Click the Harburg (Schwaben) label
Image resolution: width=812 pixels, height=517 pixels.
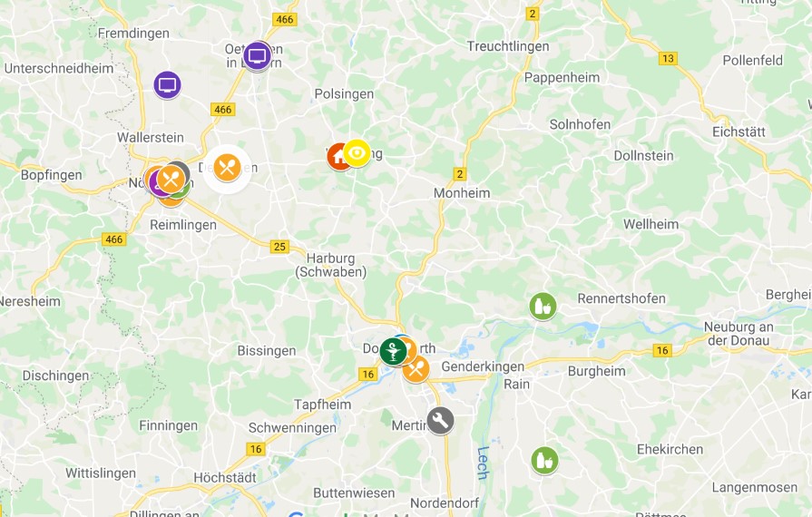(331, 265)
